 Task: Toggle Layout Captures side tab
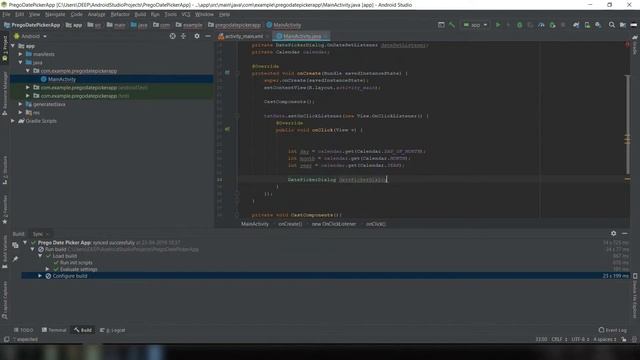coord(5,300)
